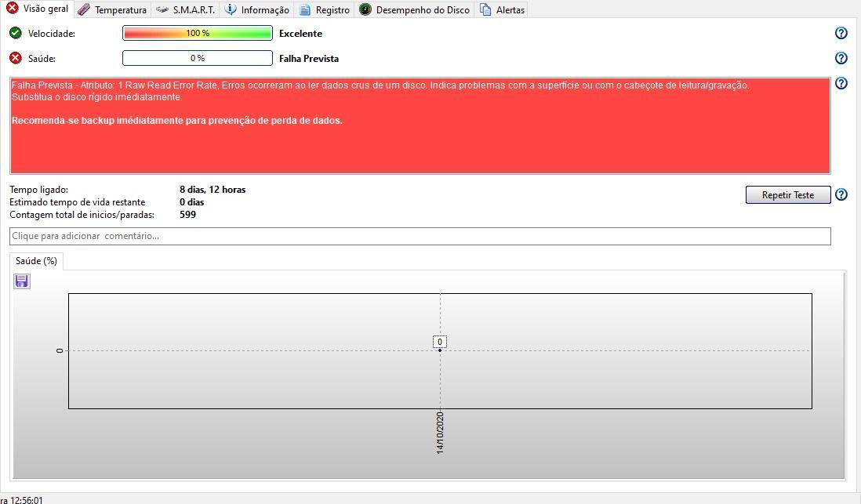The width and height of the screenshot is (861, 504).
Task: Click 'Estimado tempo de vida restante' label
Action: click(78, 202)
